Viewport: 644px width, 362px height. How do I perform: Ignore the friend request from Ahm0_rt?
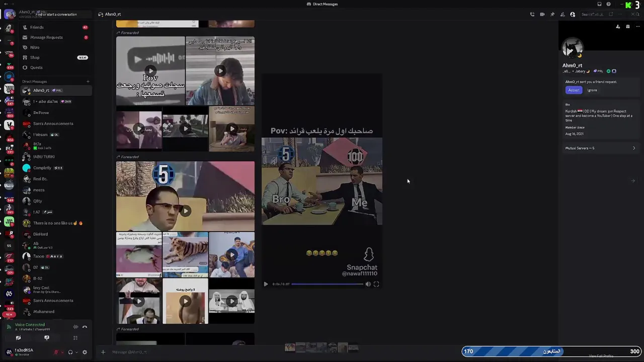point(592,90)
